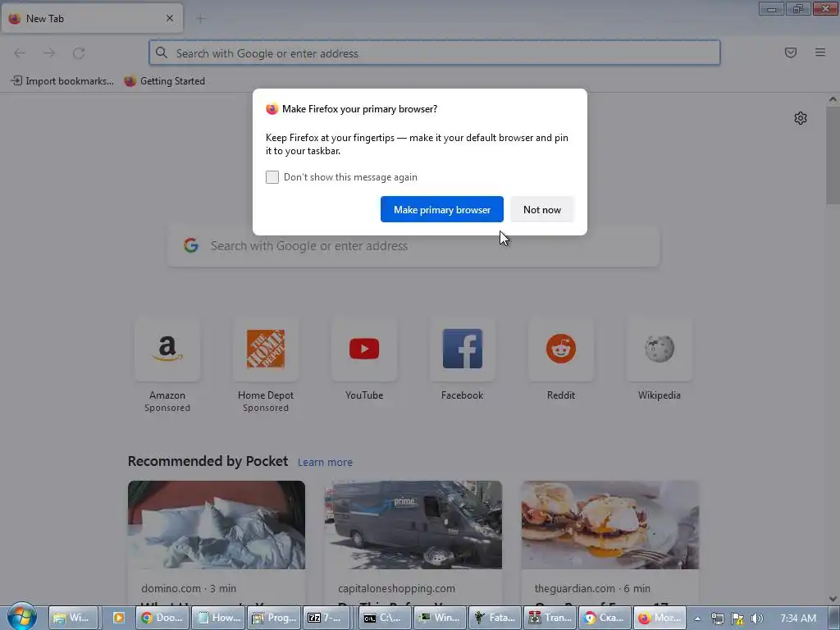Check Don't show this message again
The height and width of the screenshot is (630, 840).
point(272,177)
